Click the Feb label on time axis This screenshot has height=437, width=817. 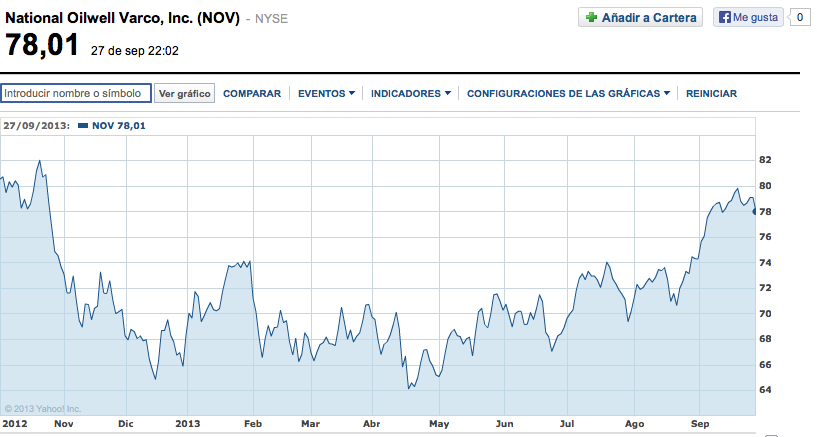[253, 423]
